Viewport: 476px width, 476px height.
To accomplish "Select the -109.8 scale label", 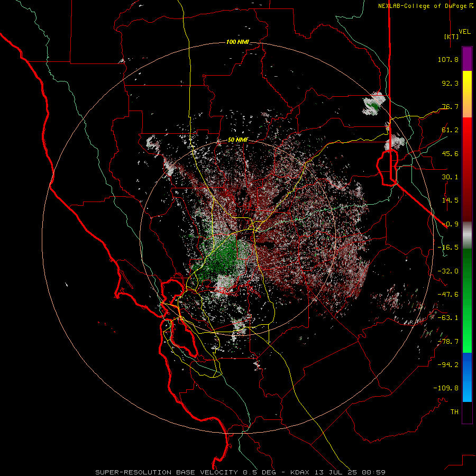I will click(446, 388).
